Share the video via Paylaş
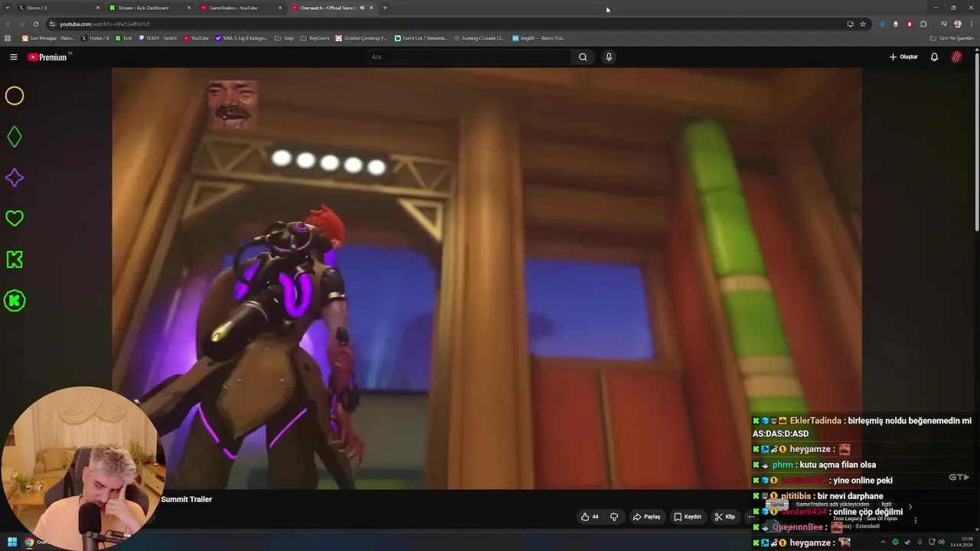Screen dimensions: 980x551 (x=646, y=517)
